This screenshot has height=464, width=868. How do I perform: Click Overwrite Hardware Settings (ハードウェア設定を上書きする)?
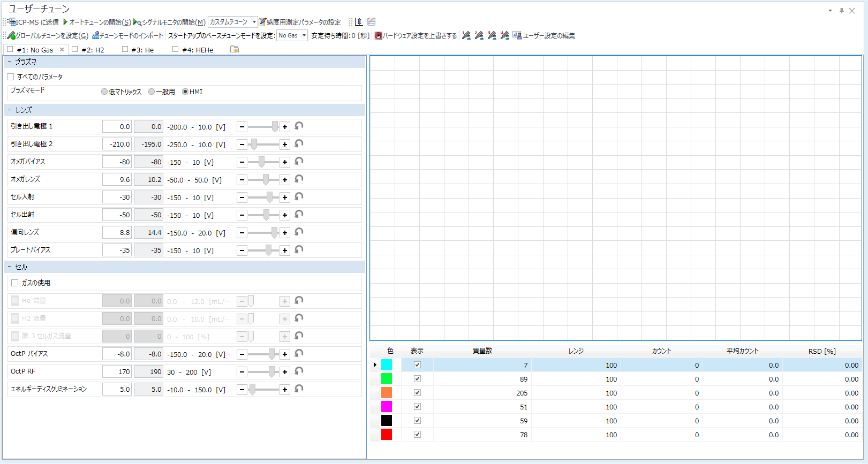pos(416,35)
